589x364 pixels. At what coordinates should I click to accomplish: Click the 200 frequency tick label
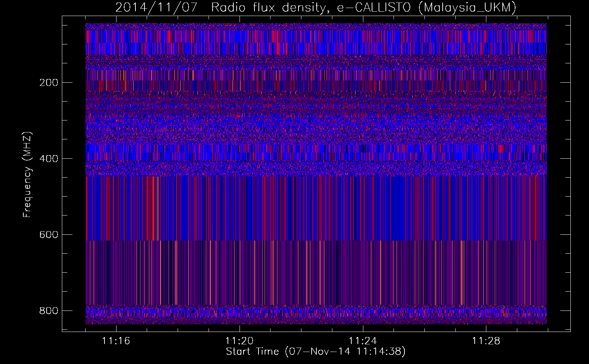point(49,83)
